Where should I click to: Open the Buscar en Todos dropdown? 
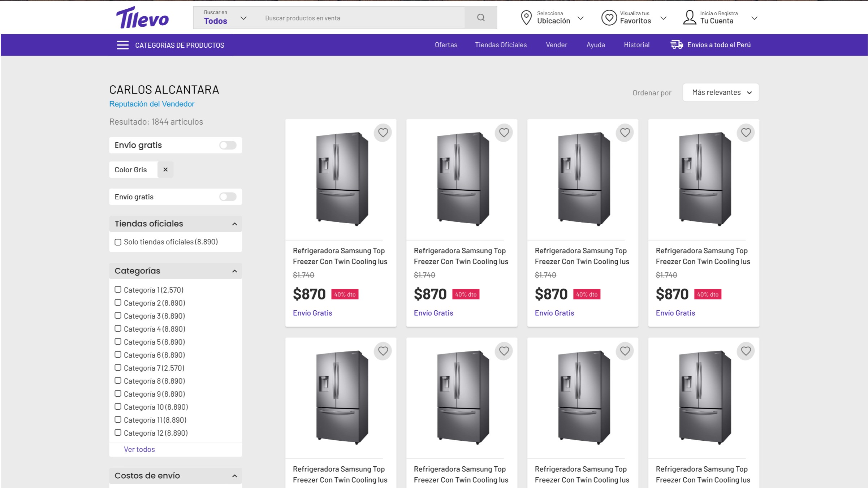pos(225,18)
